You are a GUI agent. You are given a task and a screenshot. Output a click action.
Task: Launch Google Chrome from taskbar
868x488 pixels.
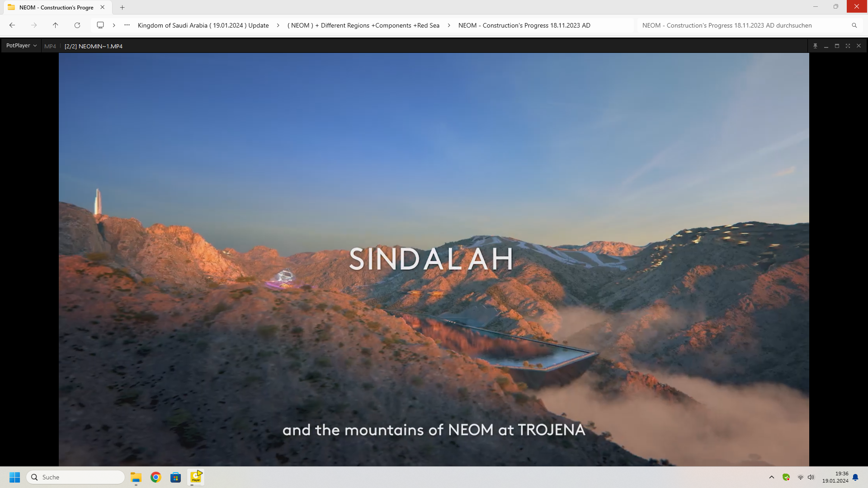click(x=156, y=477)
